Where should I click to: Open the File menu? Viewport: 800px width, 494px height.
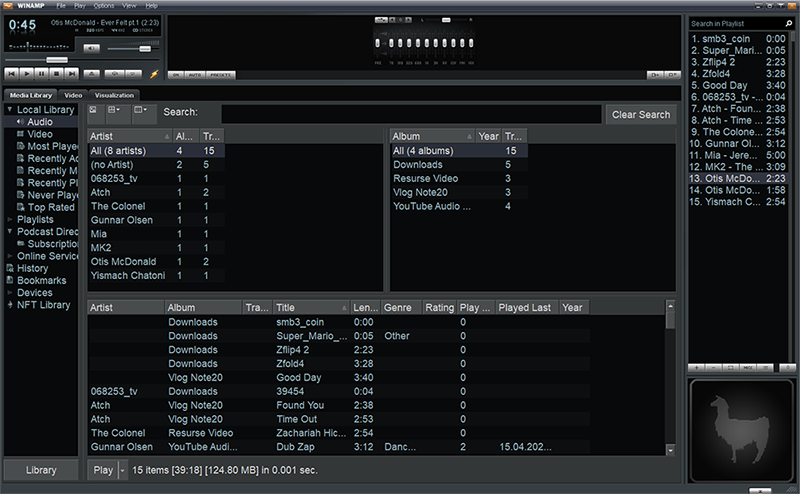[61, 6]
